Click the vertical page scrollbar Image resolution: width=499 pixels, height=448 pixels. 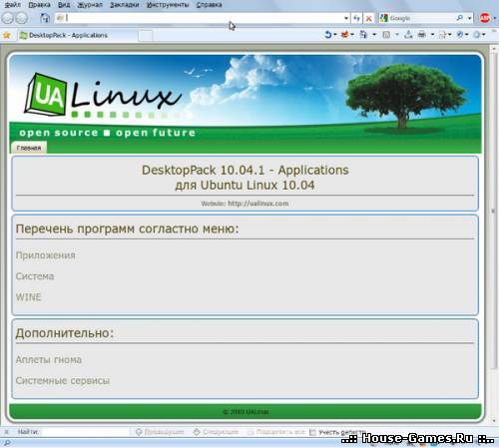click(x=493, y=232)
